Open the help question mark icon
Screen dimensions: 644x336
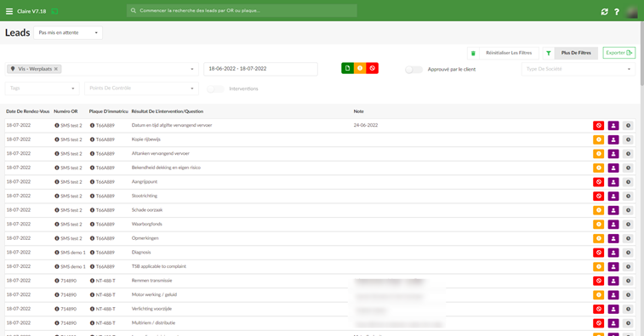(617, 12)
